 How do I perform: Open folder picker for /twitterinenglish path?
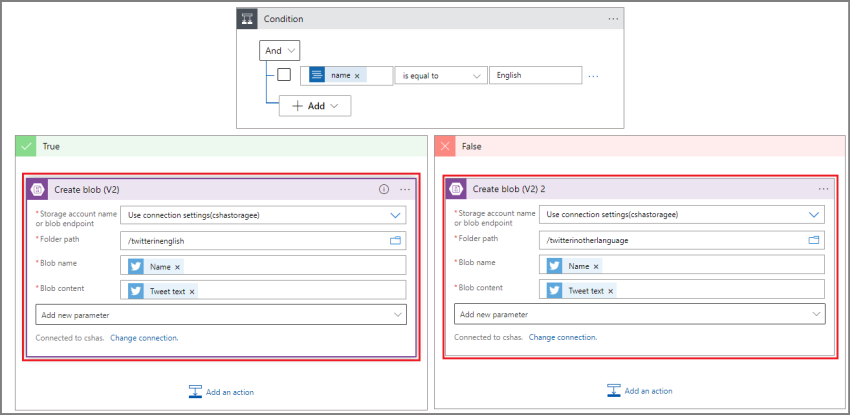[x=395, y=241]
